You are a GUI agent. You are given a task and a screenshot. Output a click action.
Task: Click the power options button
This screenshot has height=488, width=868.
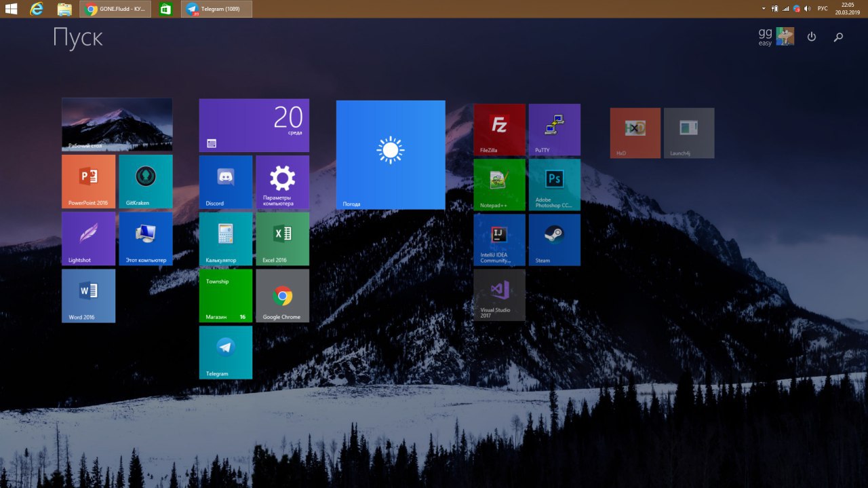pyautogui.click(x=812, y=37)
